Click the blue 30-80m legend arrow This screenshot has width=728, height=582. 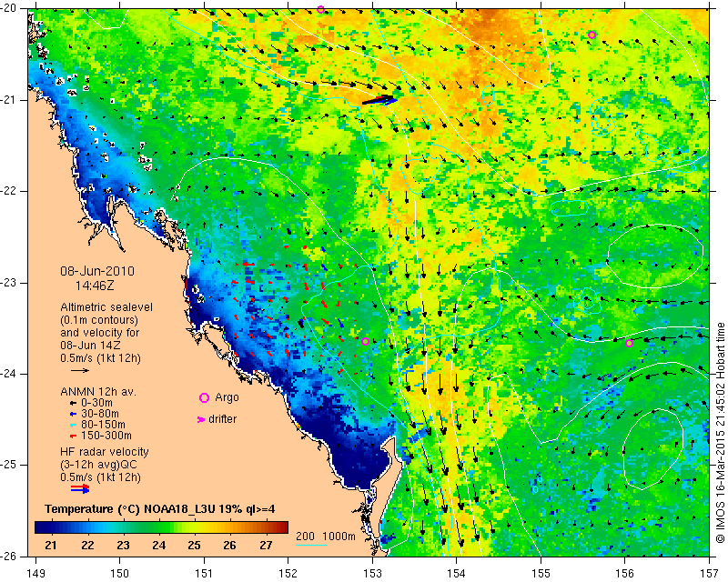click(73, 414)
